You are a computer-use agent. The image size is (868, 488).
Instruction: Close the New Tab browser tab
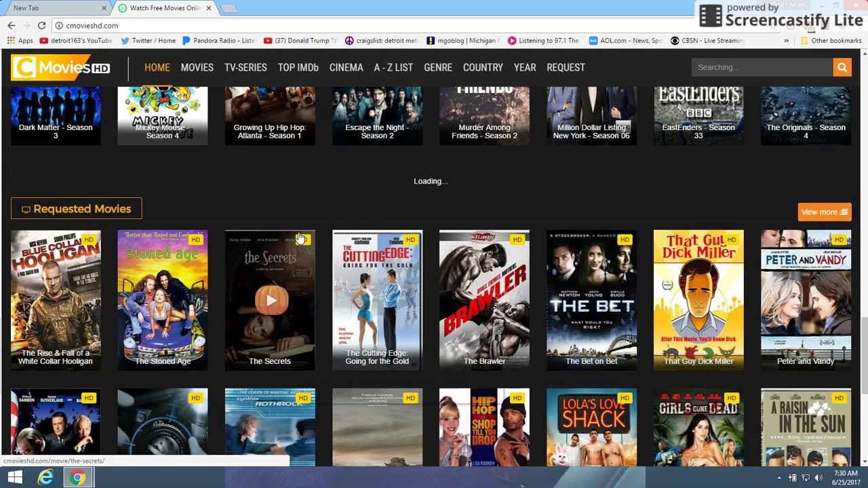coord(104,8)
